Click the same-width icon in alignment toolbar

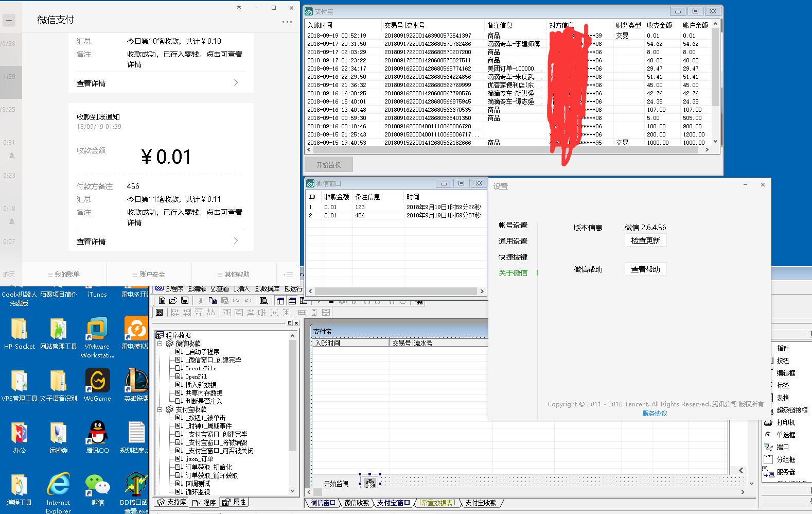tap(302, 312)
